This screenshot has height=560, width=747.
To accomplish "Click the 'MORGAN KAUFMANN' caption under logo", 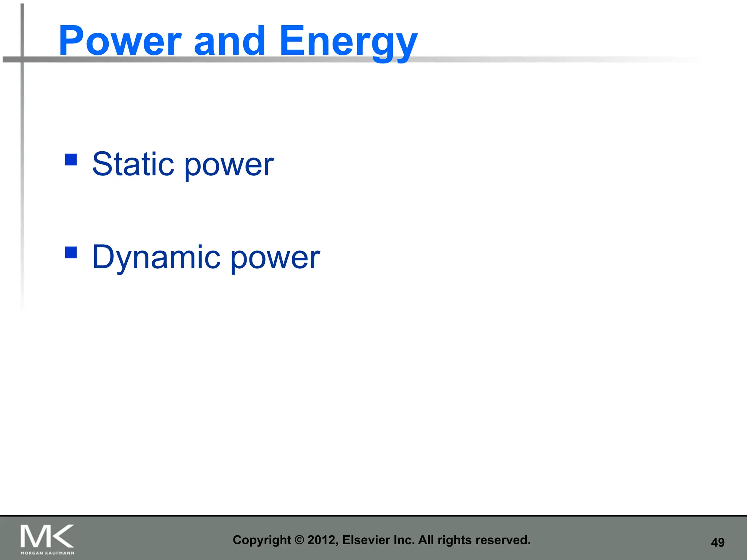I will (47, 553).
